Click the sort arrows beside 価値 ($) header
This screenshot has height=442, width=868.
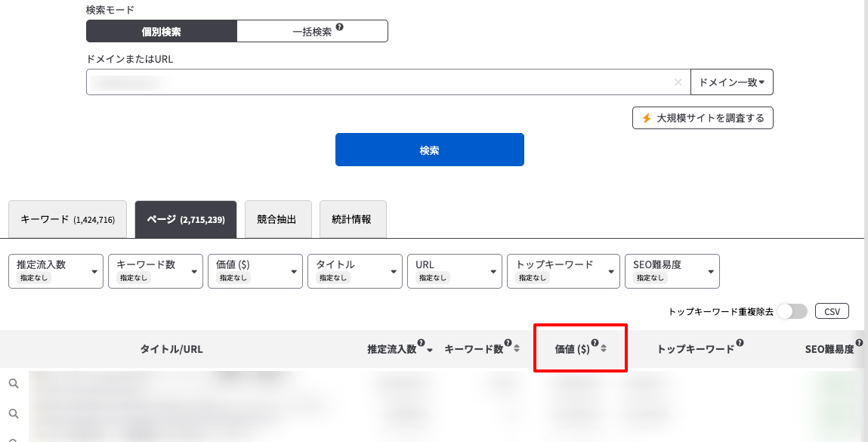(604, 349)
